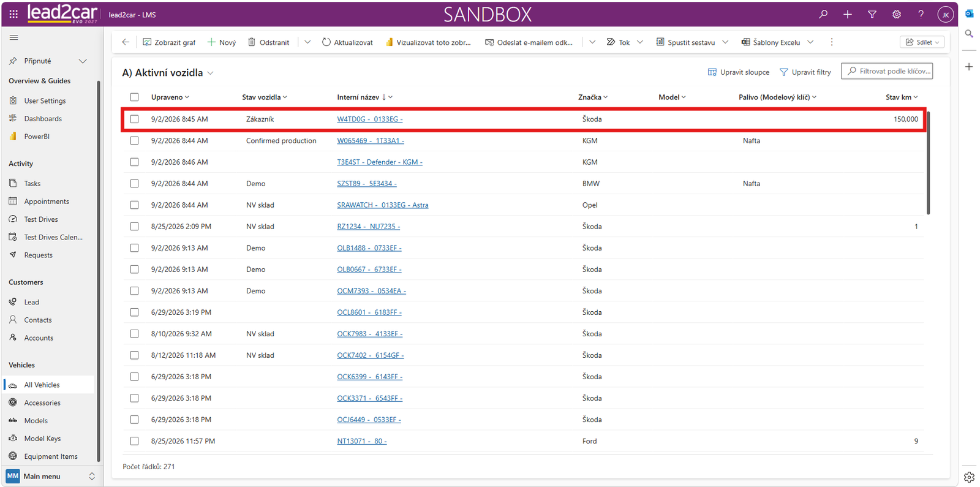
Task: Open Palivo (Modelový klíč) column menu
Action: coord(778,97)
